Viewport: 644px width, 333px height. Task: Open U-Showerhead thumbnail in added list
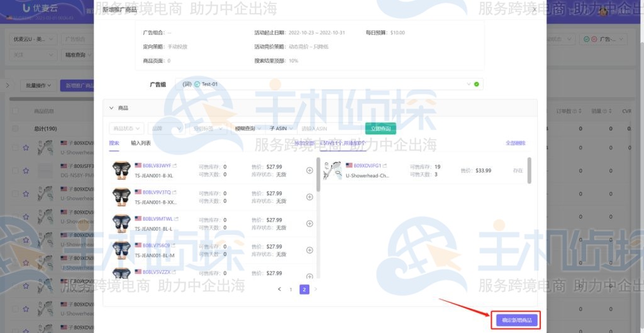point(332,170)
